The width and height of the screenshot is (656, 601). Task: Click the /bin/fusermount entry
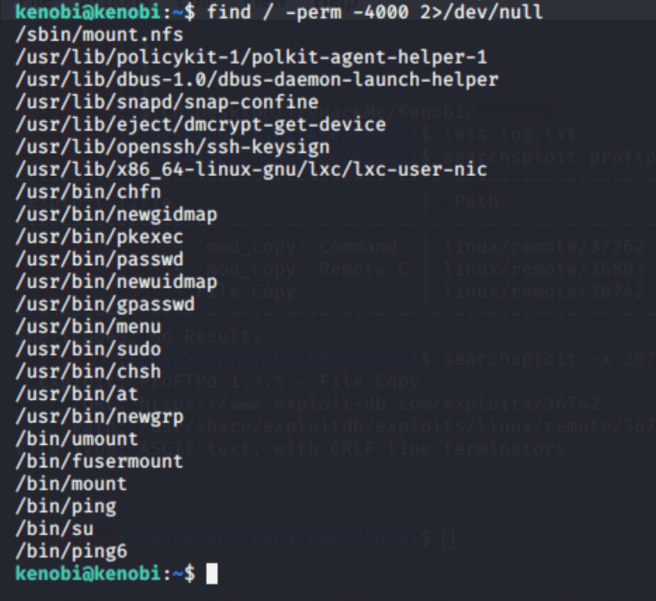click(99, 461)
